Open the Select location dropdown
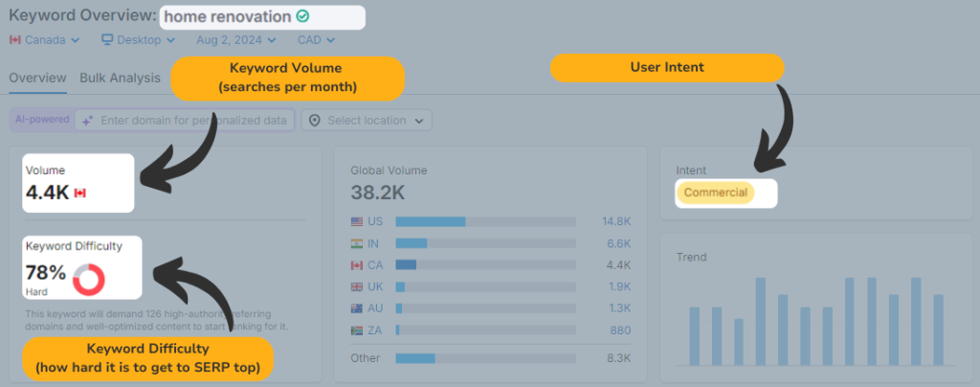Image resolution: width=980 pixels, height=387 pixels. pyautogui.click(x=367, y=121)
